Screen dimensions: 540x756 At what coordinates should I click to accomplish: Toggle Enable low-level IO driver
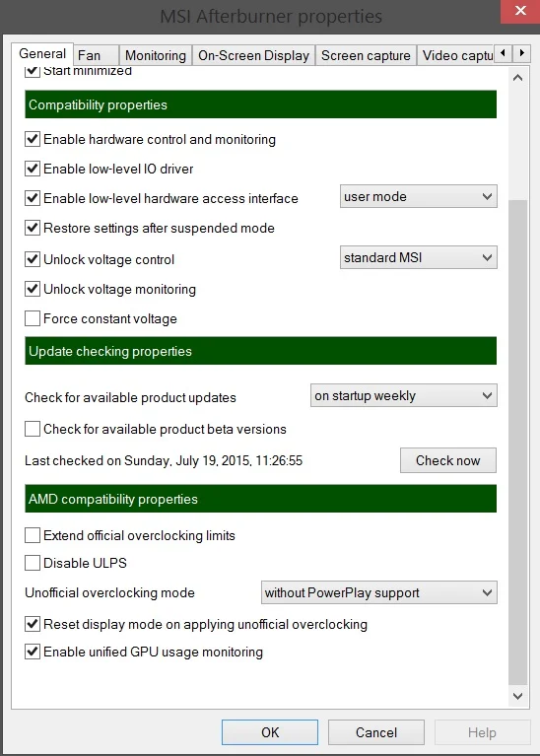click(x=33, y=169)
